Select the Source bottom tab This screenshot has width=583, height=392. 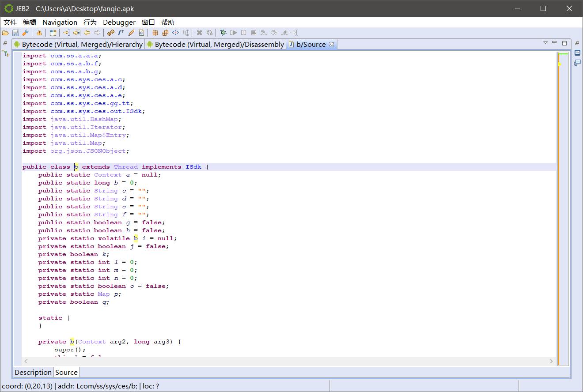coord(66,372)
